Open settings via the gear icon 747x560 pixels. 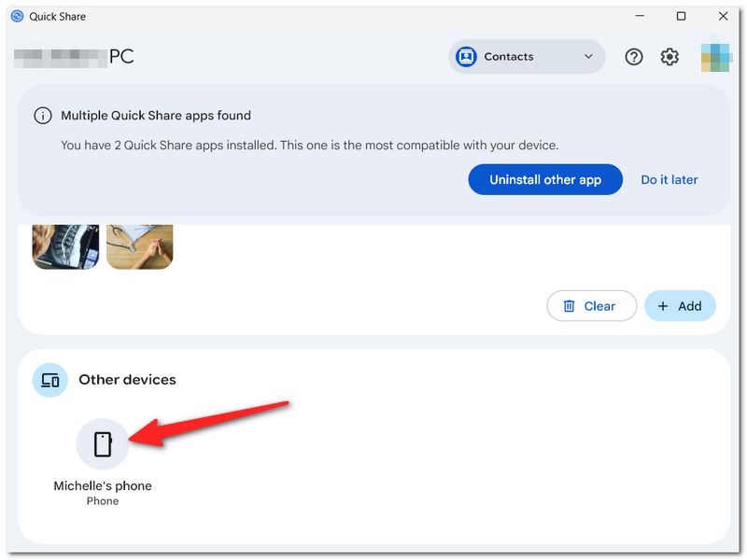669,57
